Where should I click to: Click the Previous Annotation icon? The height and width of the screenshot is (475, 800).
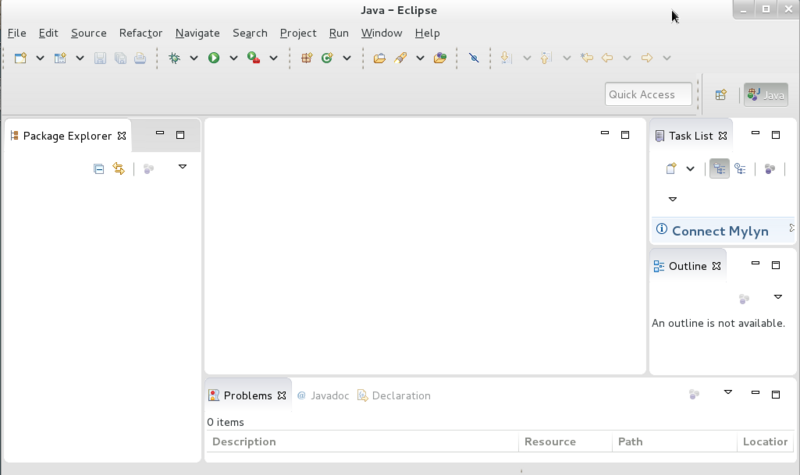coord(545,58)
